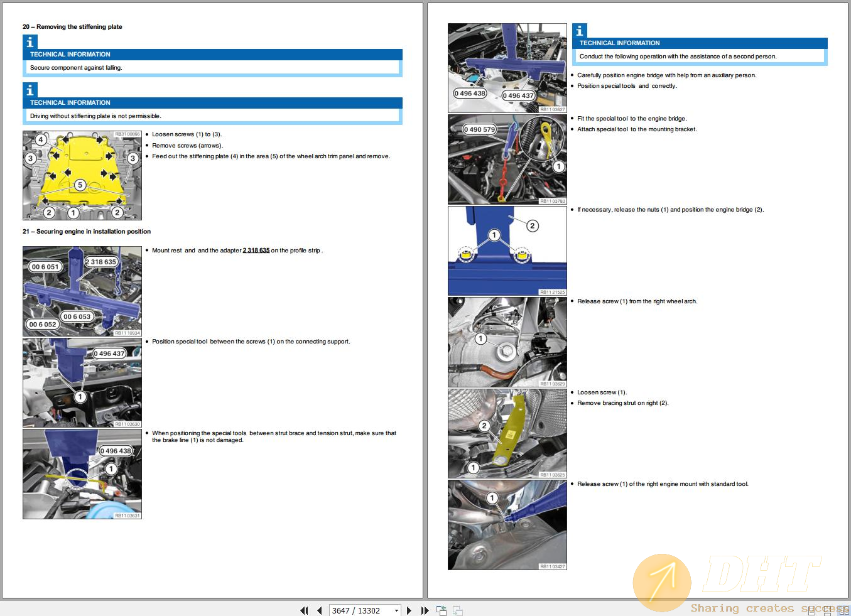
Task: Click bullet 'Remove bracing strut on right (2).'
Action: click(623, 403)
